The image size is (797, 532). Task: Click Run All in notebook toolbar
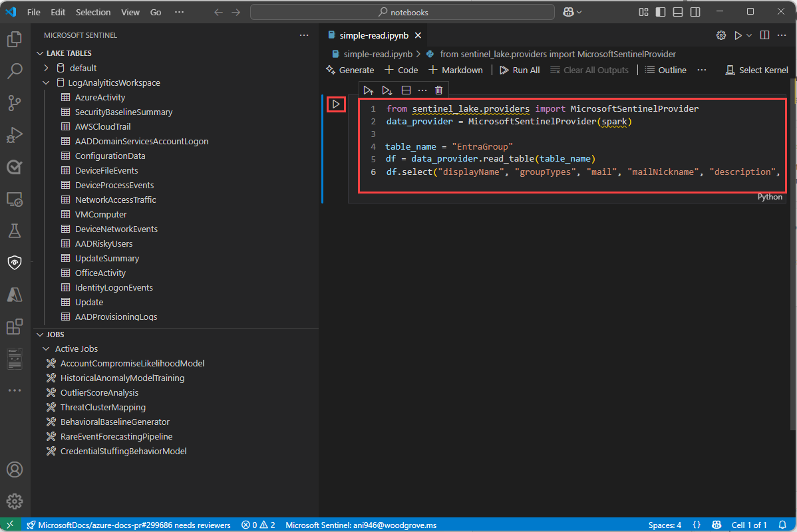pos(520,70)
